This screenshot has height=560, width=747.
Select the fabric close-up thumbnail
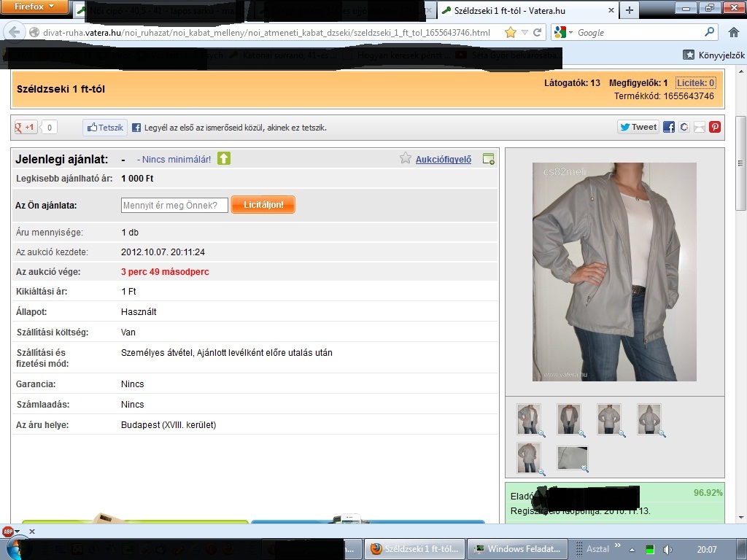coord(573,458)
